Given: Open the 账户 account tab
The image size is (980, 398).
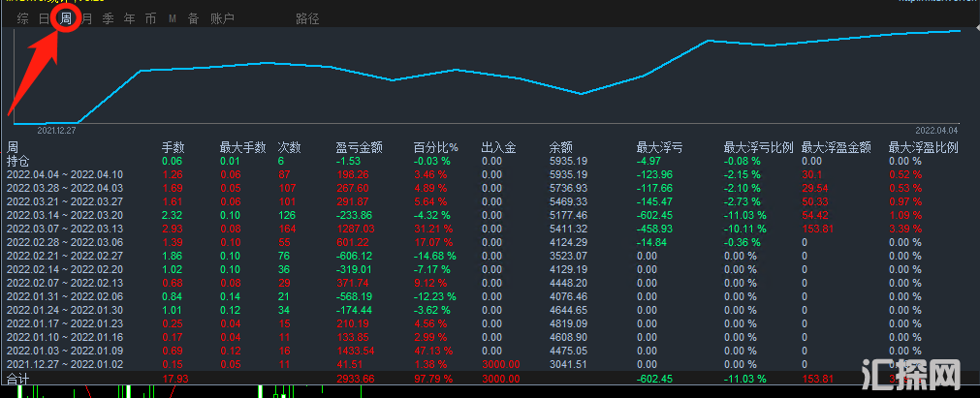Looking at the screenshot, I should pos(223,18).
